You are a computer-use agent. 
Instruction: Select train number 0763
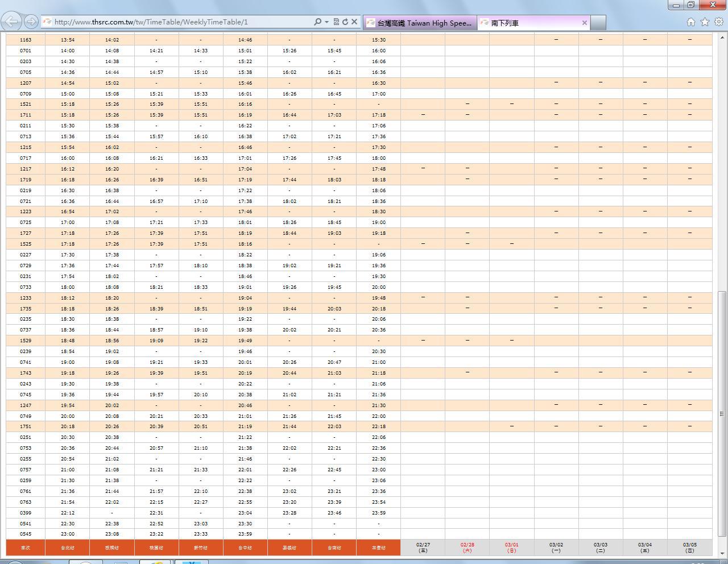(26, 502)
